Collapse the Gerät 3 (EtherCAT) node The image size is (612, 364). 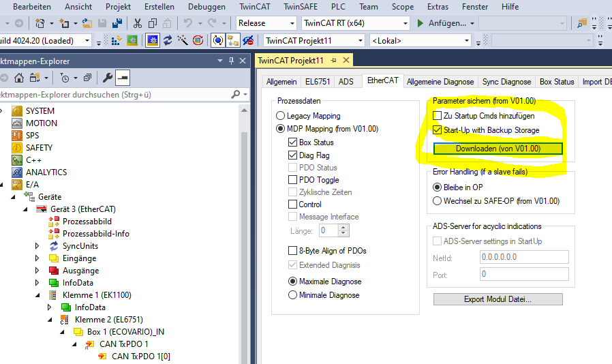25,209
